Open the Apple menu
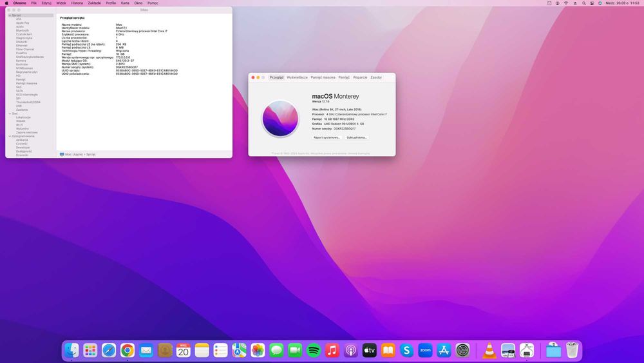 coord(6,3)
